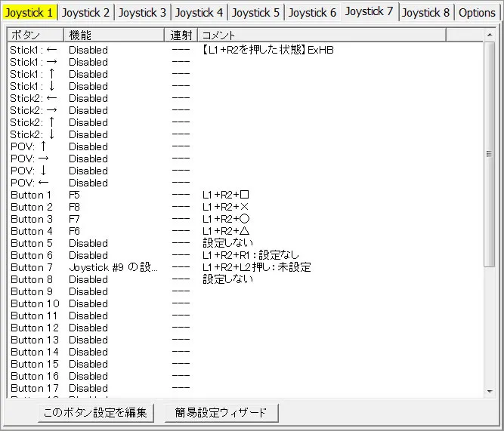Select the Button 4 row
This screenshot has width=504, height=431.
pos(245,231)
